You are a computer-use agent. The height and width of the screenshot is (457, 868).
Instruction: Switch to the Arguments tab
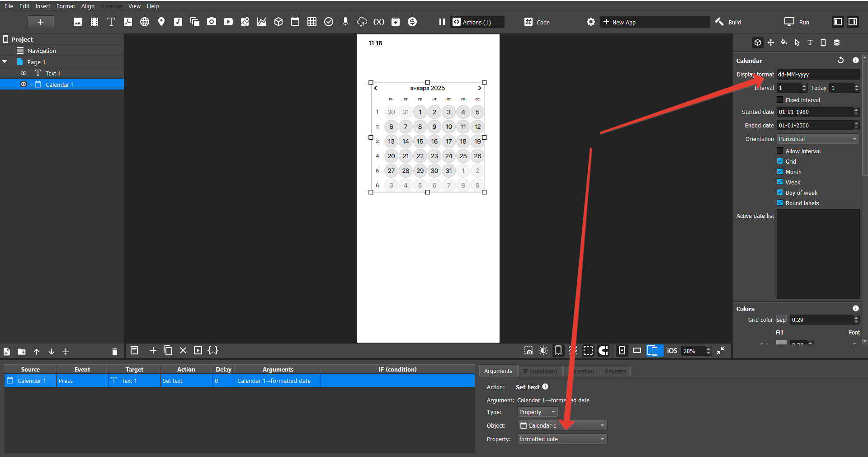pyautogui.click(x=498, y=371)
